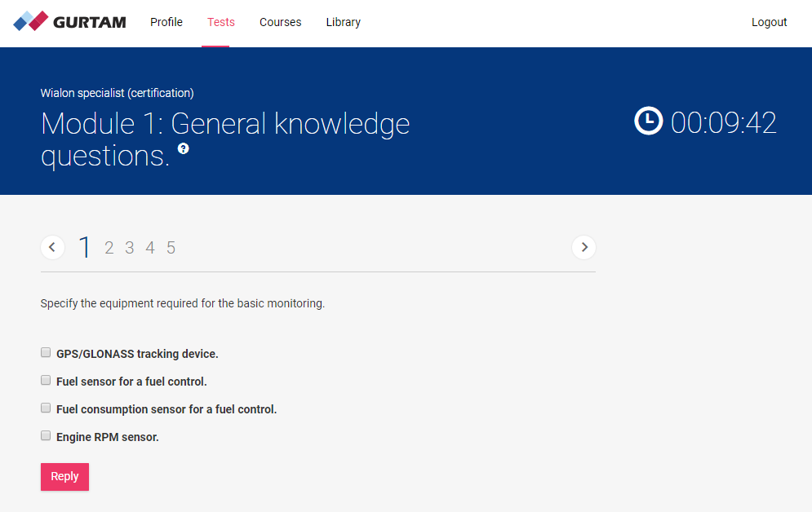This screenshot has height=512, width=812.
Task: Enable the Engine RPM sensor checkbox
Action: tap(46, 436)
